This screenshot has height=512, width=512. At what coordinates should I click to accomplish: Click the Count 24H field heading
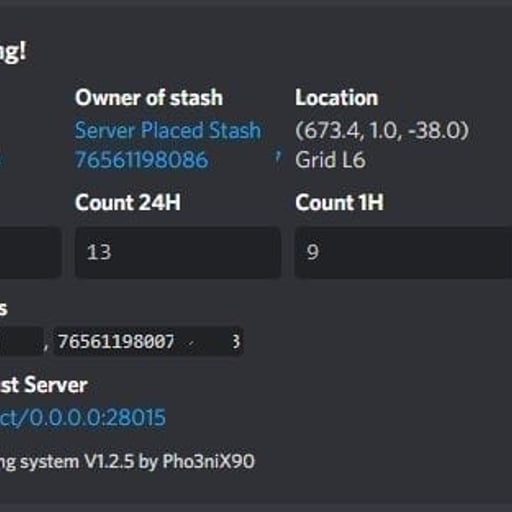(x=128, y=202)
